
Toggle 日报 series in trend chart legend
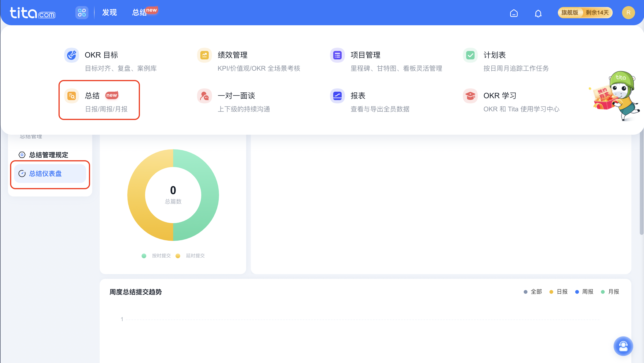click(x=559, y=292)
